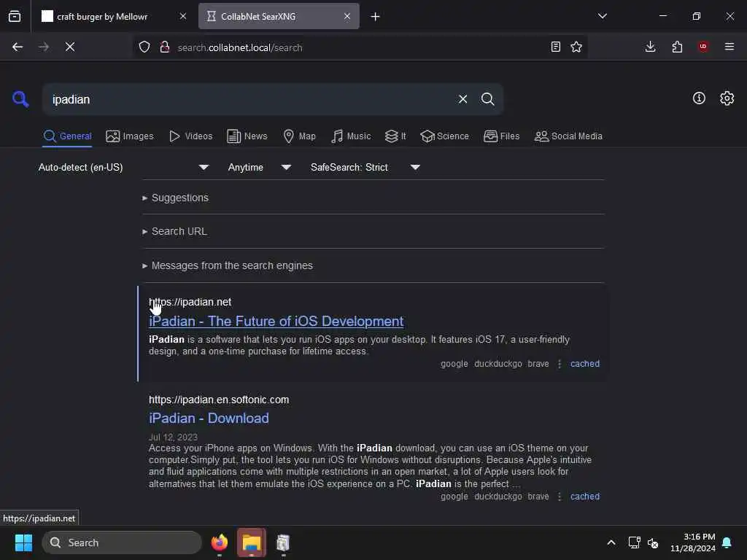Screen dimensions: 747x560
Task: Open the About info icon
Action: 699,98
